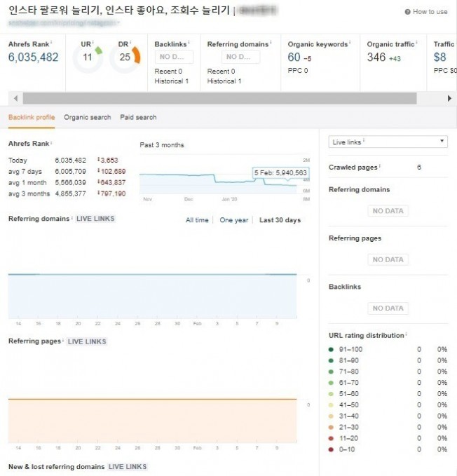Click the 51–60 URL rating light green dot
This screenshot has height=476, width=457.
click(x=331, y=394)
